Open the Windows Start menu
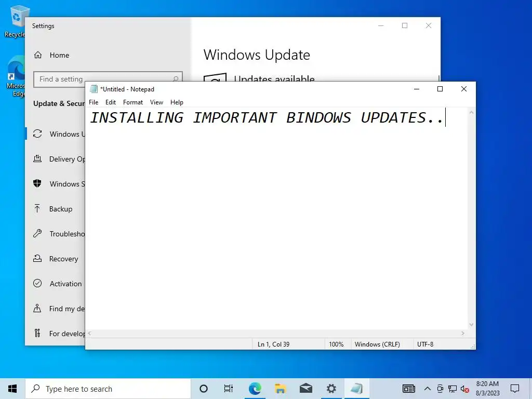532x399 pixels. click(12, 389)
